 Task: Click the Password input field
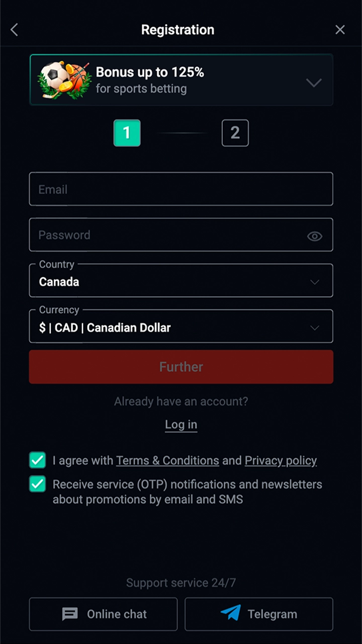coord(166,235)
